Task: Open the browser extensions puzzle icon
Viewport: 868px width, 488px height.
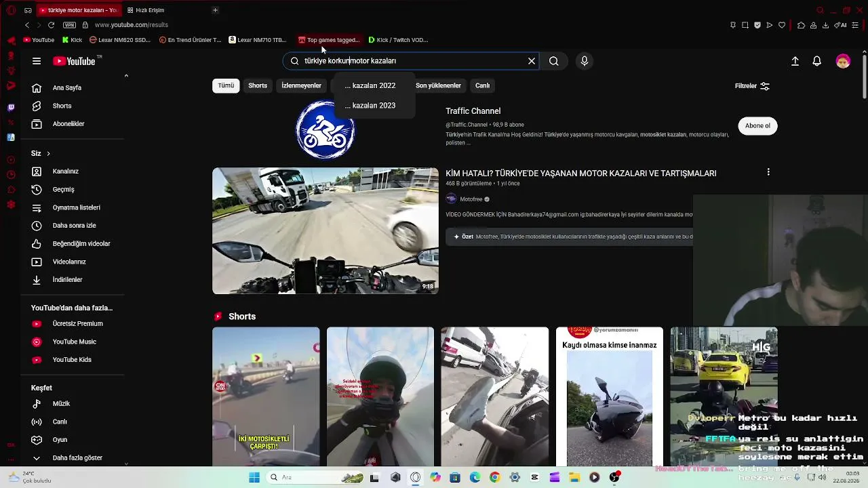Action: point(801,25)
